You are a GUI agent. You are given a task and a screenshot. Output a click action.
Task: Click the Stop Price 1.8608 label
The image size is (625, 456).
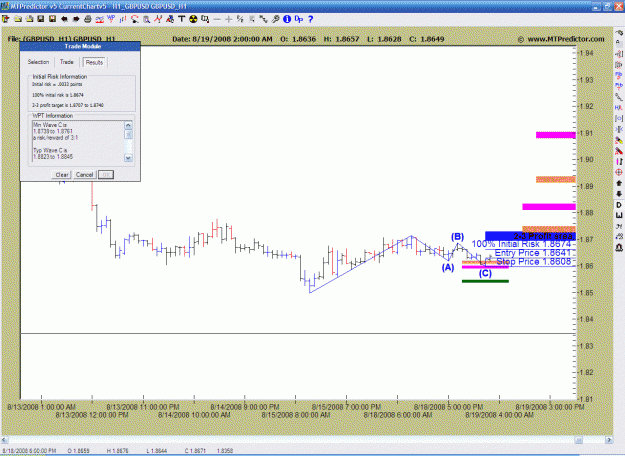pyautogui.click(x=534, y=261)
